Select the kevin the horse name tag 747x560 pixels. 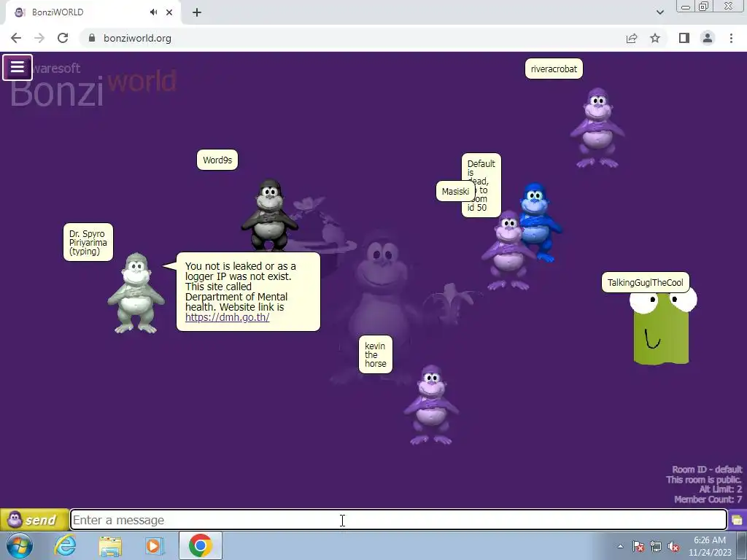[x=376, y=355]
